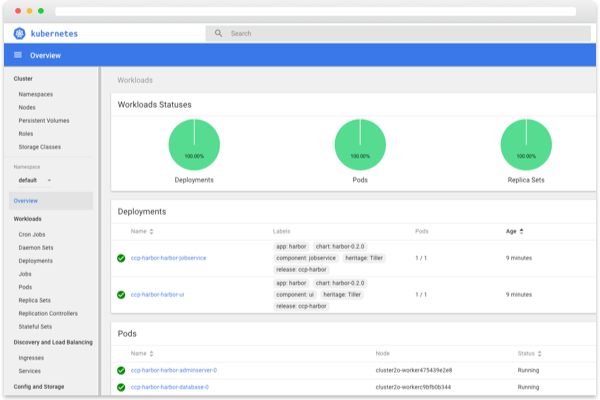
Task: Open Jobs in the sidebar
Action: [x=25, y=274]
